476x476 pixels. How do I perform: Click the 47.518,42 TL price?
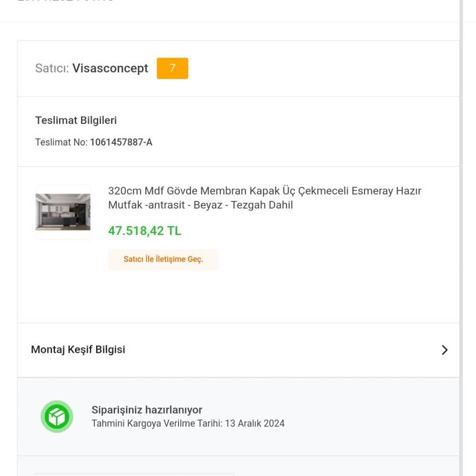coord(144,231)
